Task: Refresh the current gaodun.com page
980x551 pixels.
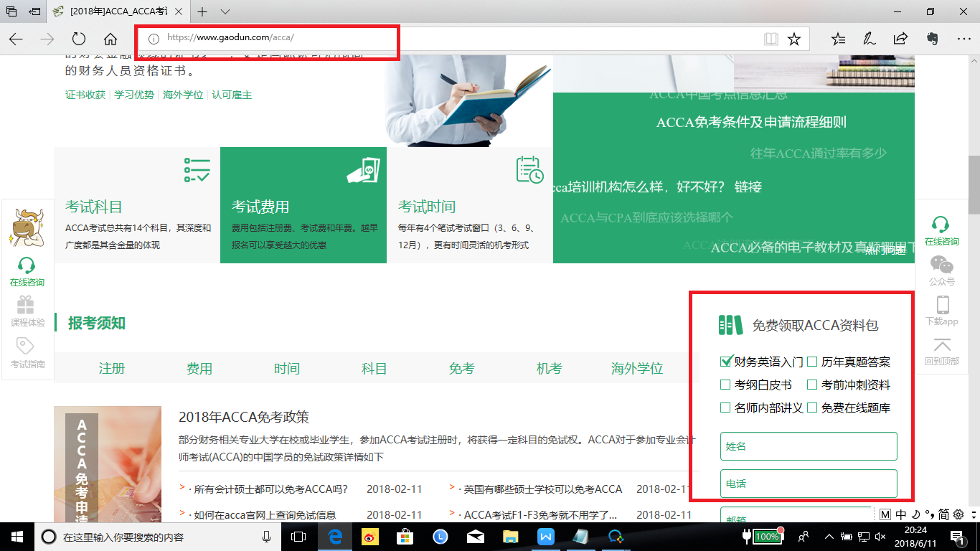Action: (79, 39)
